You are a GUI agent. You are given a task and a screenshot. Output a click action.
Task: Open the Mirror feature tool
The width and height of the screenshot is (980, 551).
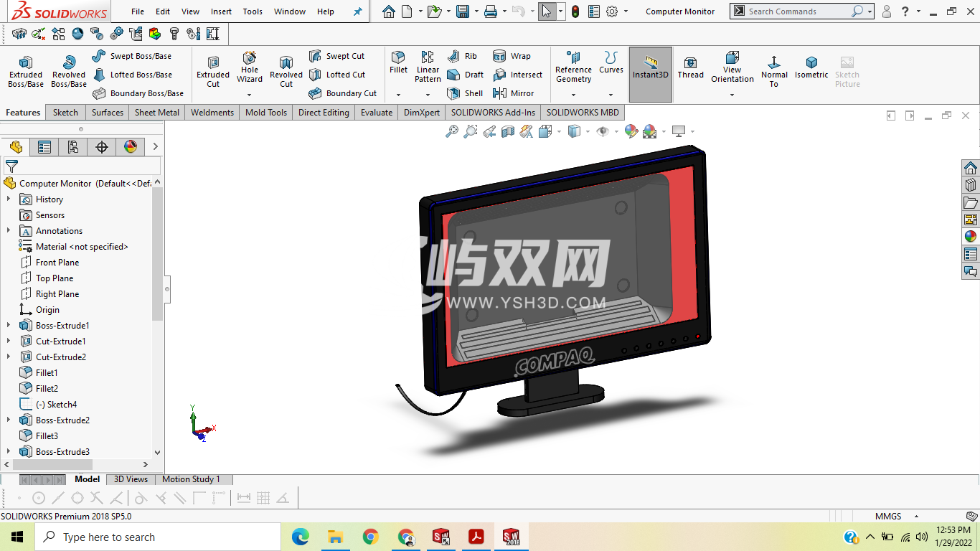514,93
